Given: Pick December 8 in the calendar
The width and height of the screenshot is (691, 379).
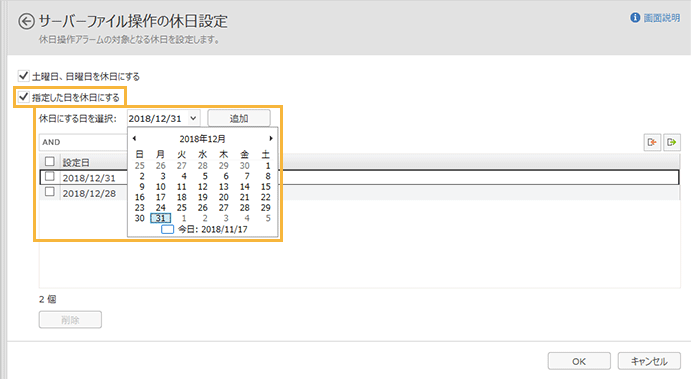Looking at the screenshot, I should (x=267, y=176).
